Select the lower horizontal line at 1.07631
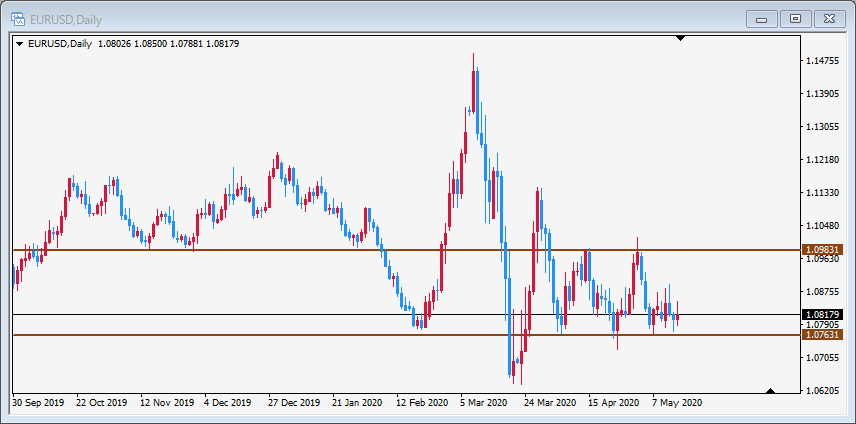 [406, 335]
